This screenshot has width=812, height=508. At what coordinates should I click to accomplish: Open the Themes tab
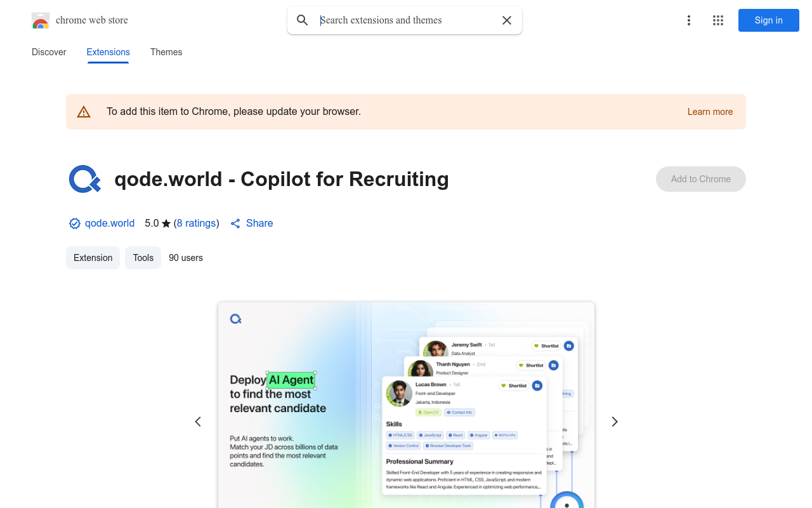pyautogui.click(x=166, y=52)
